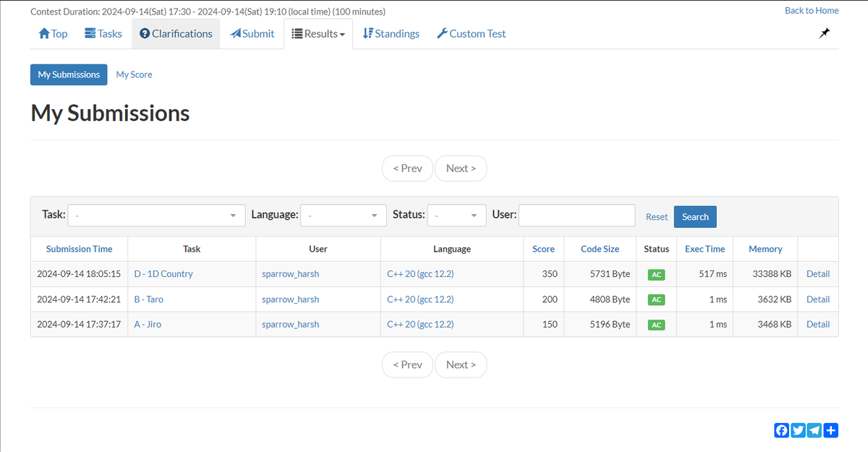868x452 pixels.
Task: Select submission time 2024-09-14 17:42:21
Action: point(79,299)
